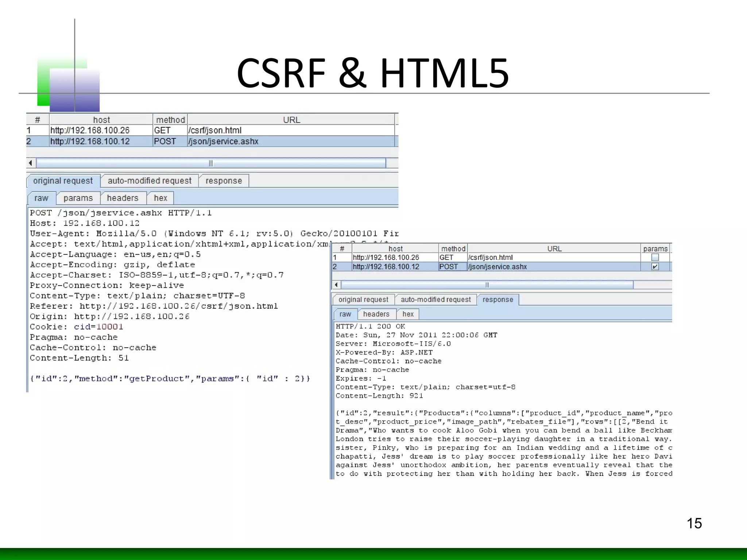This screenshot has height=560, width=747.
Task: Click the JSON getProduct request body line
Action: (x=170, y=379)
